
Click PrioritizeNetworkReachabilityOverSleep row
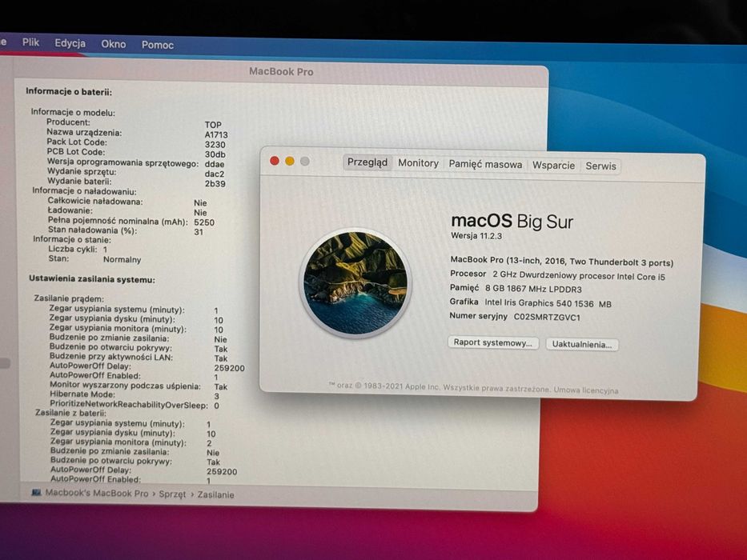click(135, 405)
